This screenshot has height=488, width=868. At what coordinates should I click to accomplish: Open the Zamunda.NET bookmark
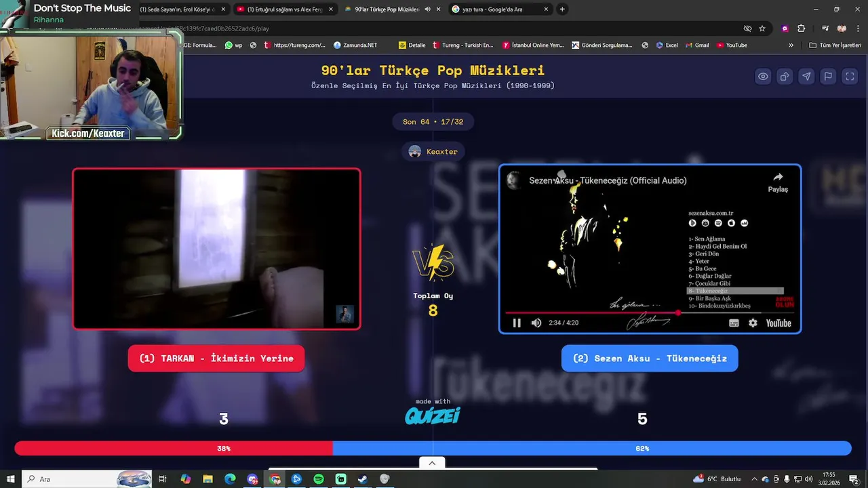point(355,45)
